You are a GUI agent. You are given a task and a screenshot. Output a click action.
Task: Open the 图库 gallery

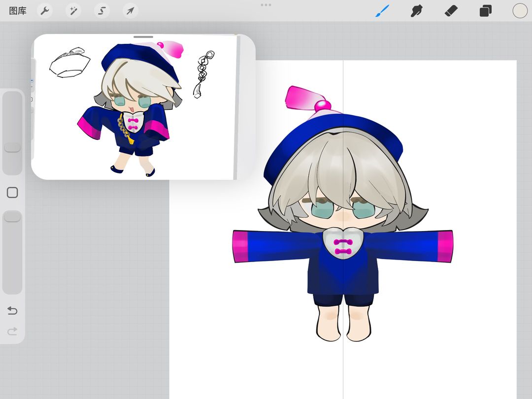[18, 11]
